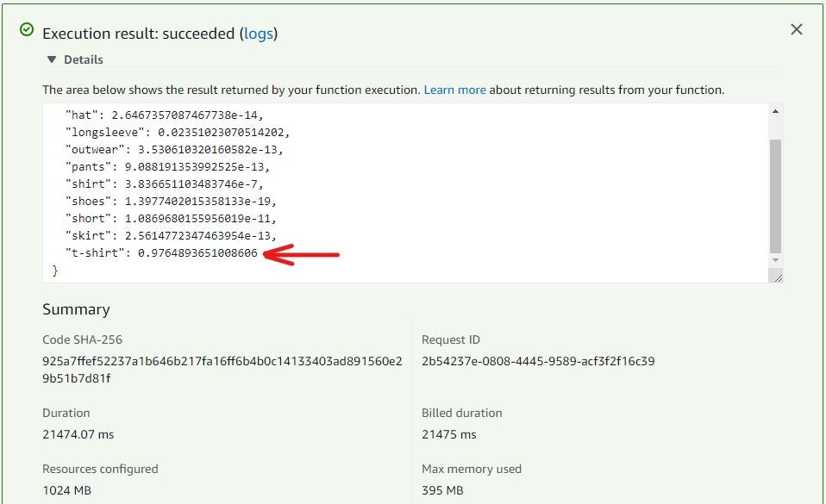Click the Code SHA-256 hash value
This screenshot has width=826, height=504.
tap(222, 370)
